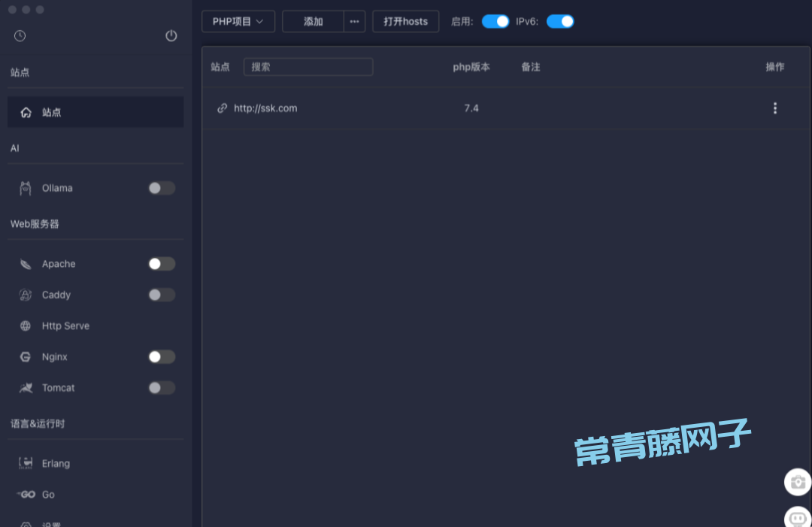
Task: Open the PHP项目 dropdown
Action: (238, 21)
